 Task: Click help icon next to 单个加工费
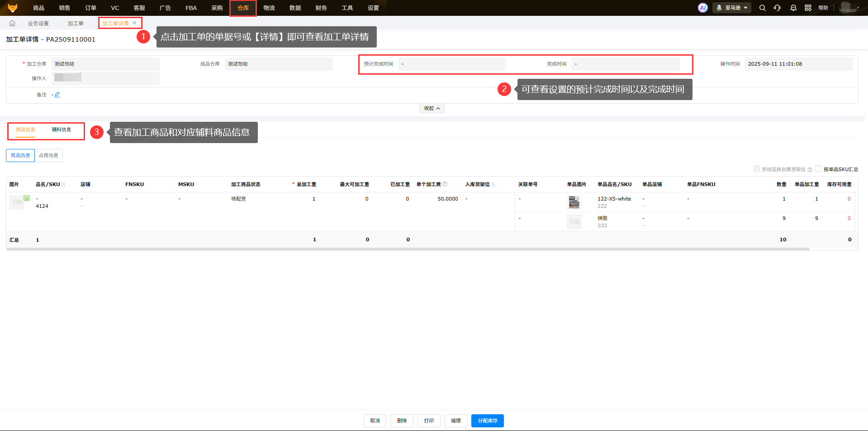(445, 184)
